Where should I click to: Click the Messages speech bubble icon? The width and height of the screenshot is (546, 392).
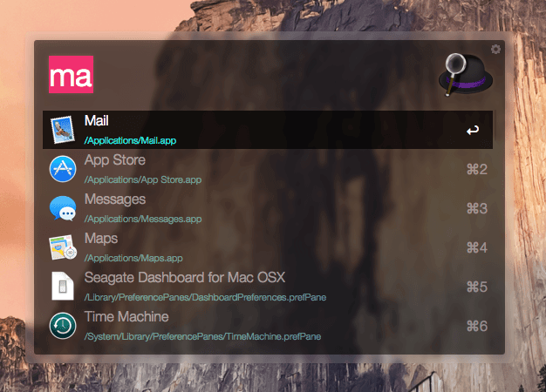point(63,208)
